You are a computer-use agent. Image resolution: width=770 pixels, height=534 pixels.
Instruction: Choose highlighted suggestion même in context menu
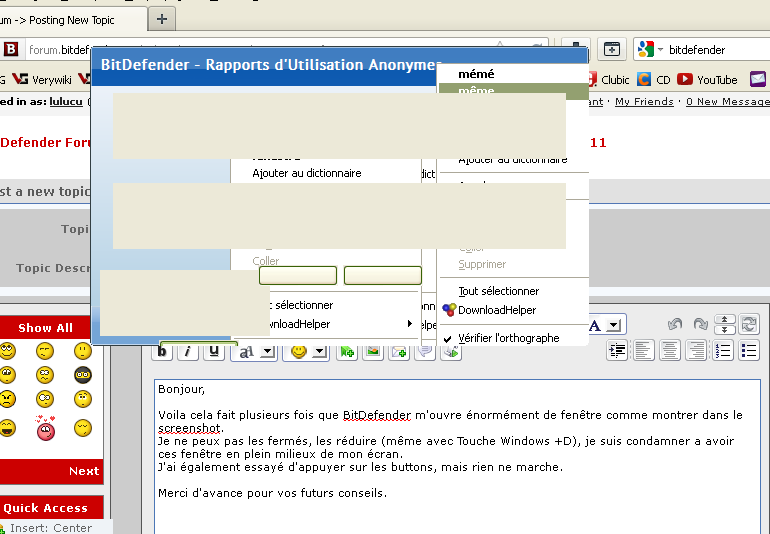[x=513, y=89]
